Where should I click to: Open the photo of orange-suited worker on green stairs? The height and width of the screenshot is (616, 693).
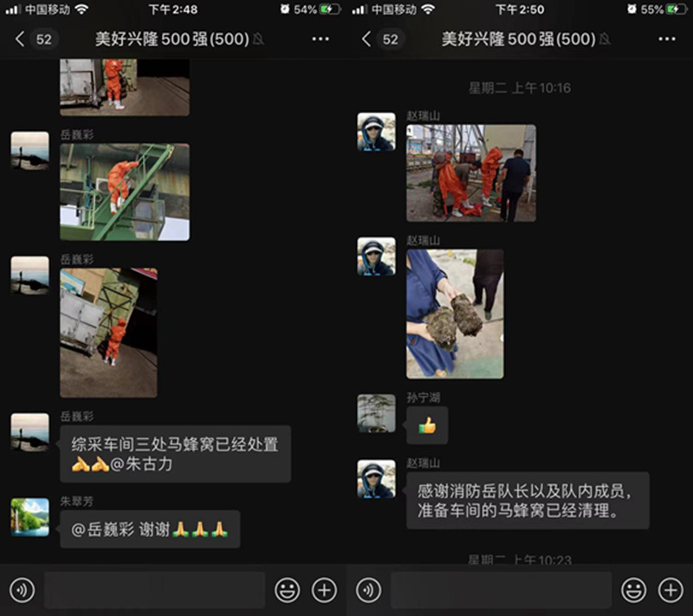point(125,192)
